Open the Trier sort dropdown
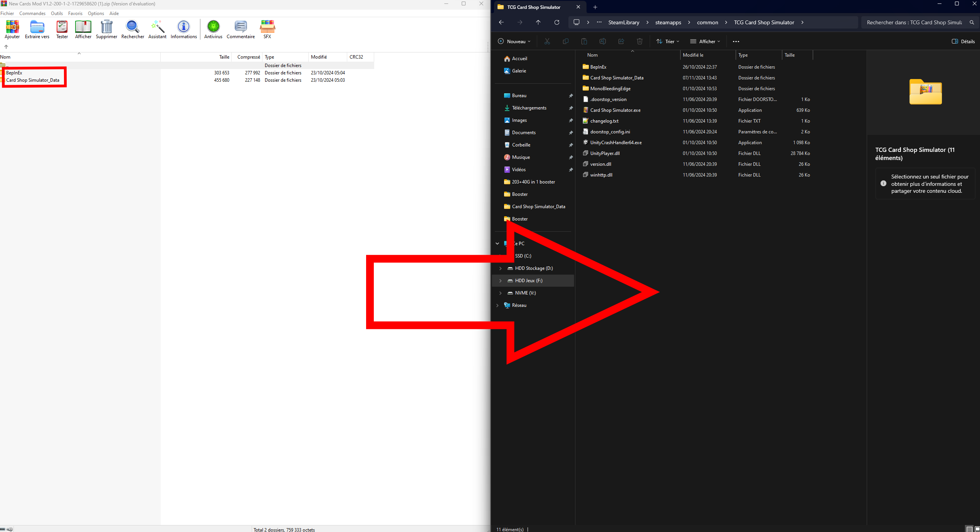 coord(668,41)
